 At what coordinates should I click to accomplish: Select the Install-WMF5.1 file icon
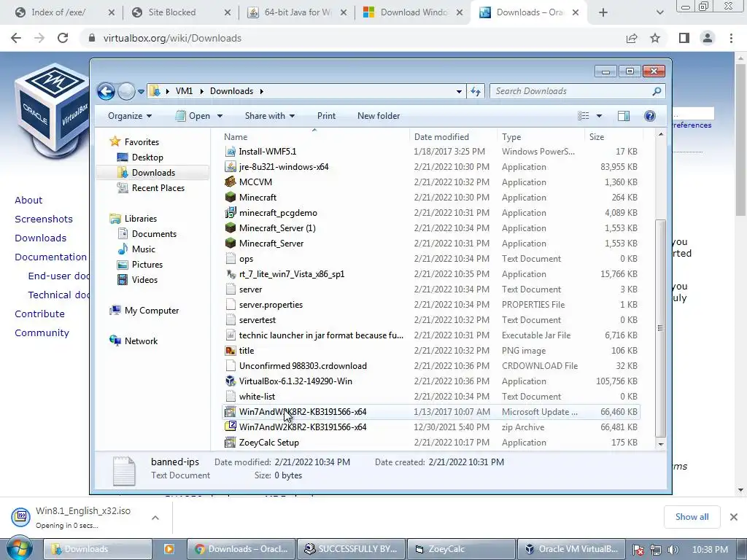point(231,152)
